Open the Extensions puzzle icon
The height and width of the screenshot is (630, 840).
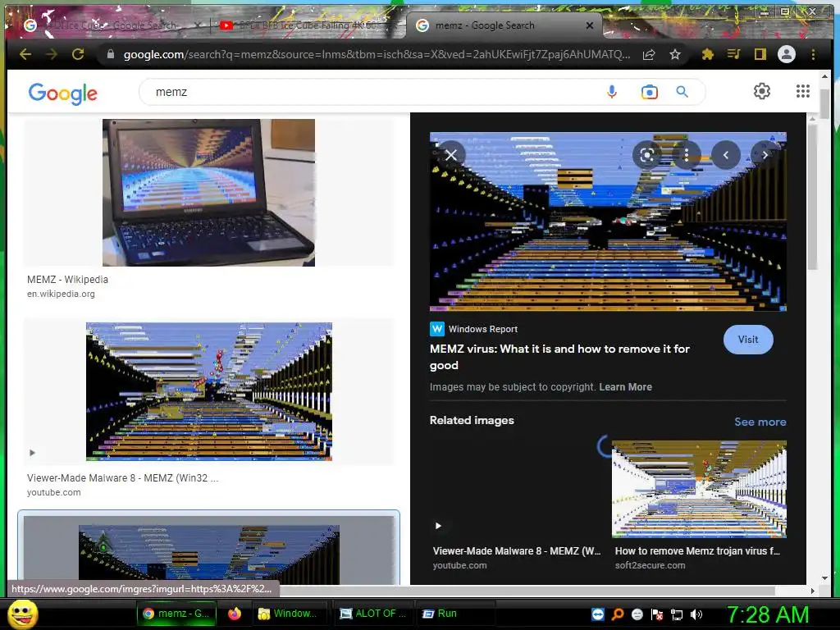tap(708, 54)
